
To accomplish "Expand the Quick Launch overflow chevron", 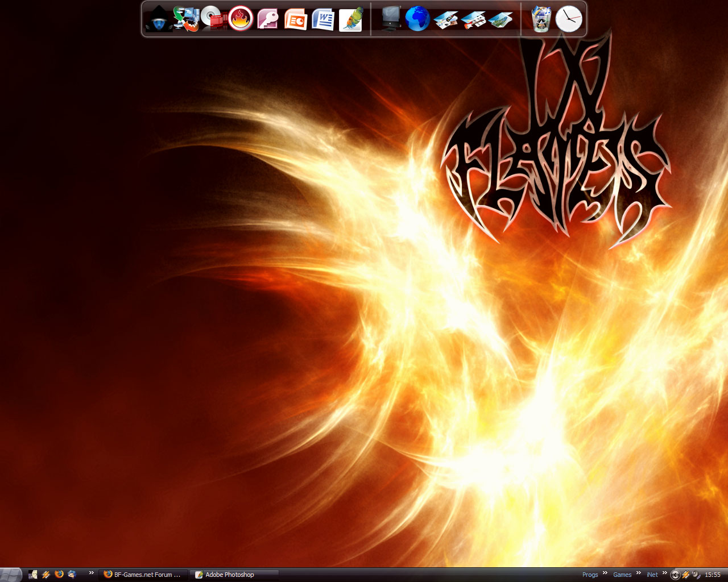I will (x=91, y=573).
